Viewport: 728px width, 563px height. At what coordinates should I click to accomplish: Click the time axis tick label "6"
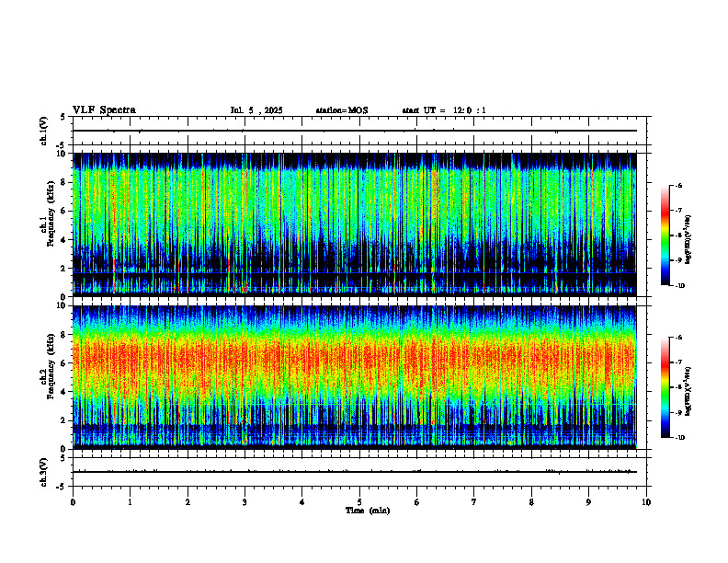pyautogui.click(x=417, y=502)
